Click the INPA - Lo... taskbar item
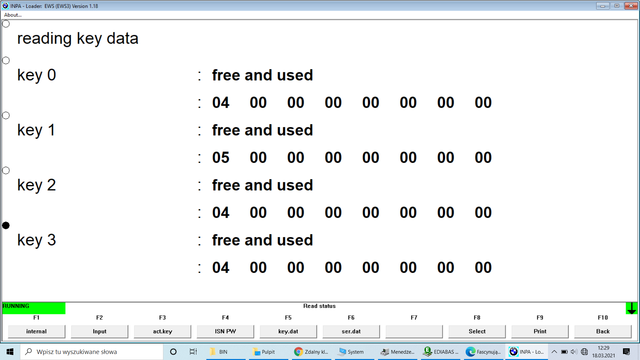 click(527, 351)
